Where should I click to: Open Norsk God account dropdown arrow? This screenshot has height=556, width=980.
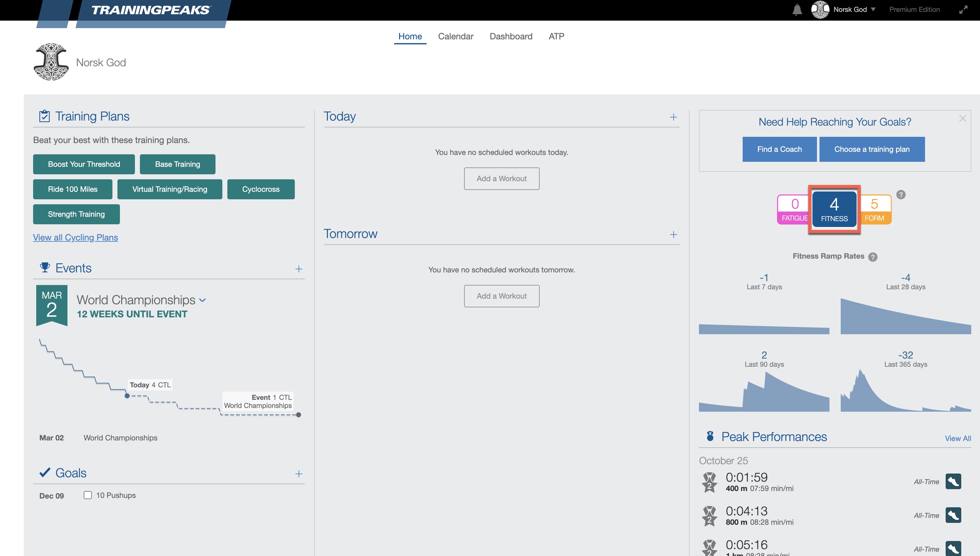click(x=873, y=9)
